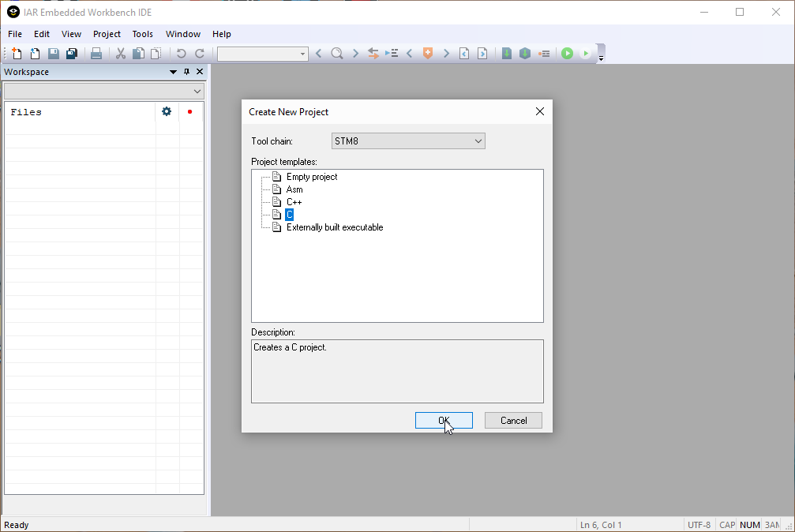Click Cancel in Create New Project
Screen dimensions: 795x532
coord(513,421)
